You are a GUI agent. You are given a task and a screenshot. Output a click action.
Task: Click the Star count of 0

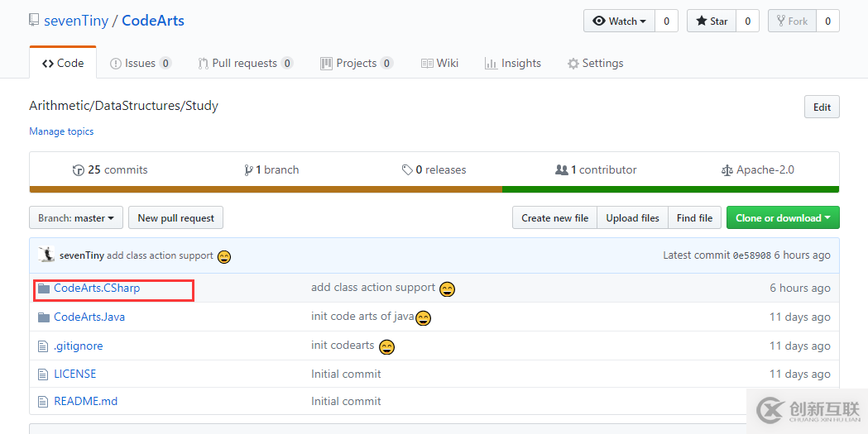click(x=748, y=21)
